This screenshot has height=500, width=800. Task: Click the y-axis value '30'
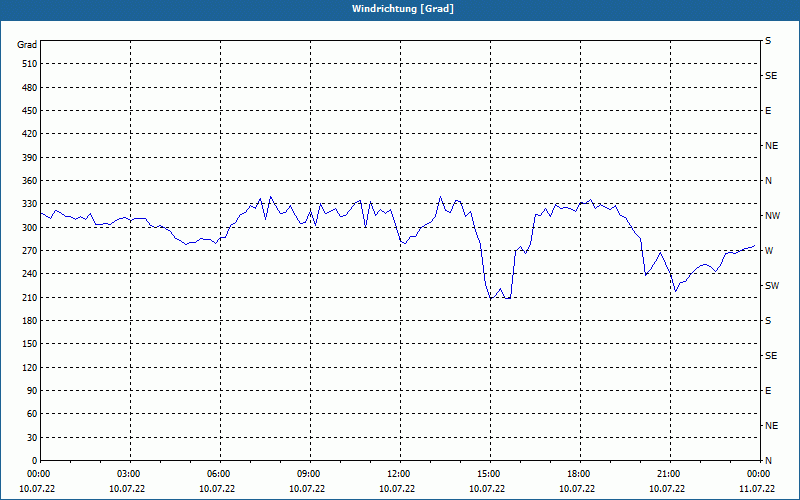[32, 438]
